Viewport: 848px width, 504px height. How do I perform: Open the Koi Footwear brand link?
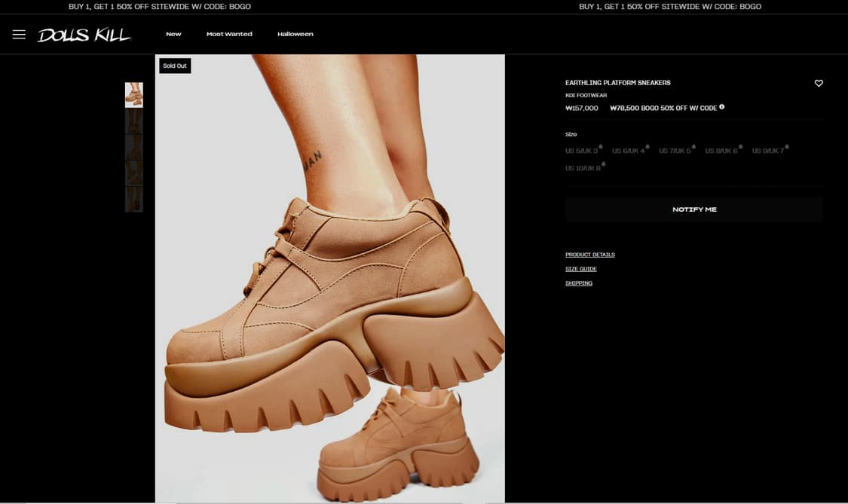click(586, 96)
